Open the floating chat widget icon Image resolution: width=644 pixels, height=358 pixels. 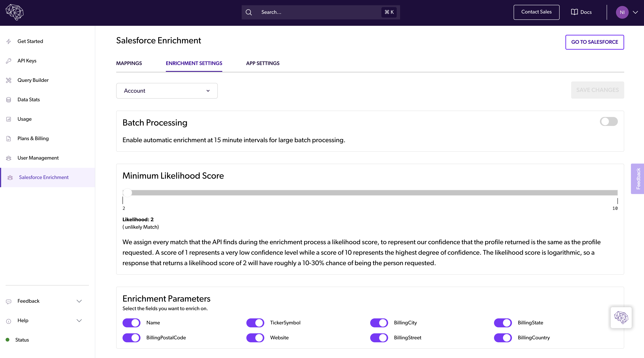click(x=621, y=317)
